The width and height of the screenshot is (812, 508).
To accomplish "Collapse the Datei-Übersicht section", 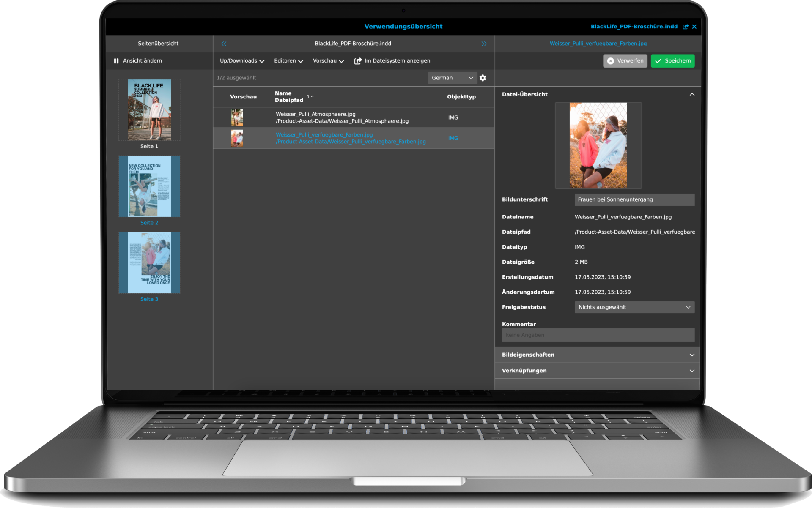I will [692, 94].
